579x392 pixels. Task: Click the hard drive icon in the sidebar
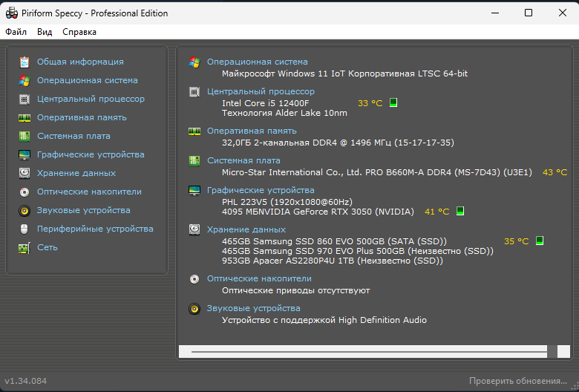24,173
